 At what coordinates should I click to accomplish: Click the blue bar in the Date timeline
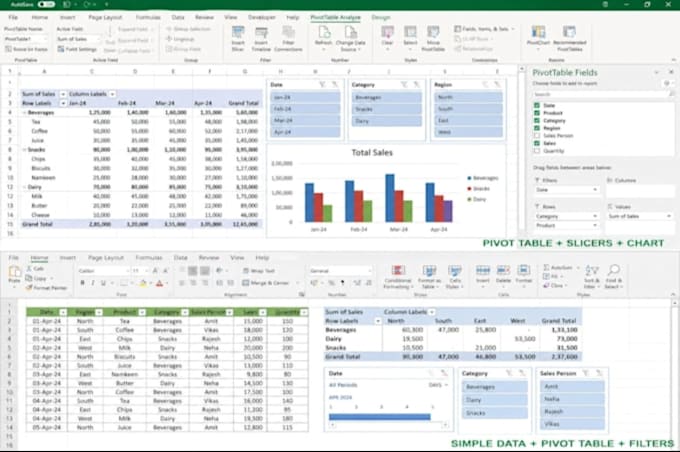[x=379, y=417]
